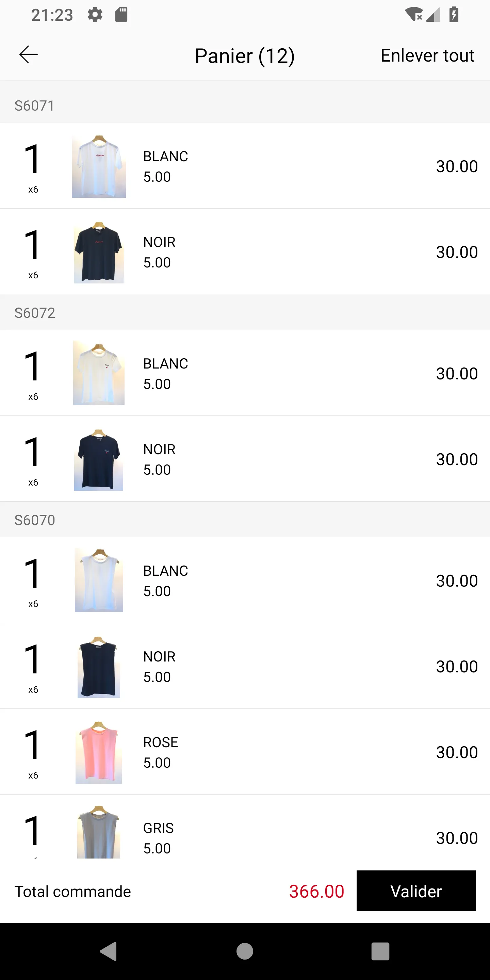Open grey GRIS top thumbnail
The image size is (490, 980).
pos(99,832)
